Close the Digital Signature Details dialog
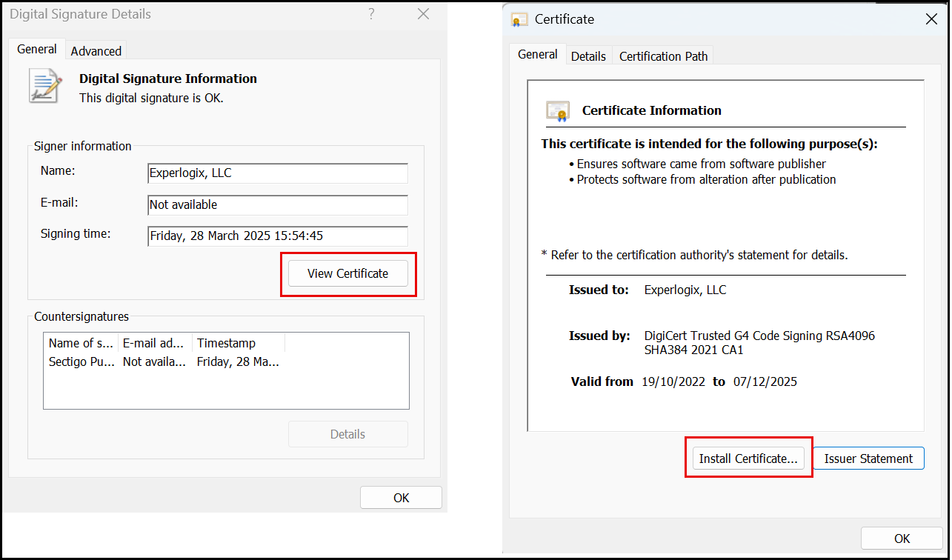 (423, 14)
